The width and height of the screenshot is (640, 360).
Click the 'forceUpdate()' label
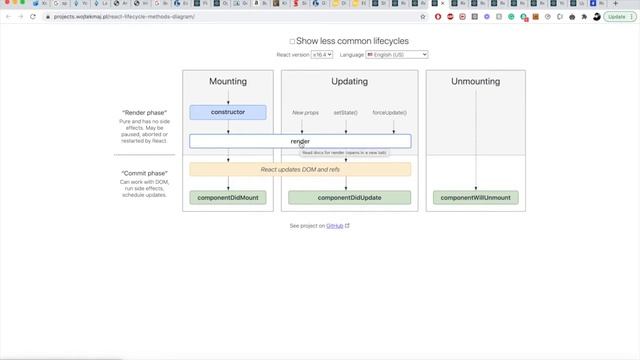pyautogui.click(x=389, y=112)
